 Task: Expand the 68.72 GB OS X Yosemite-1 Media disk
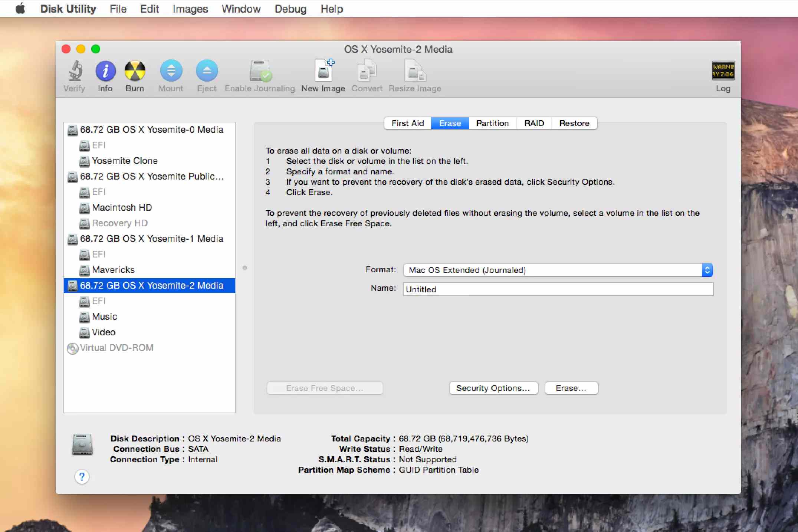click(x=67, y=238)
